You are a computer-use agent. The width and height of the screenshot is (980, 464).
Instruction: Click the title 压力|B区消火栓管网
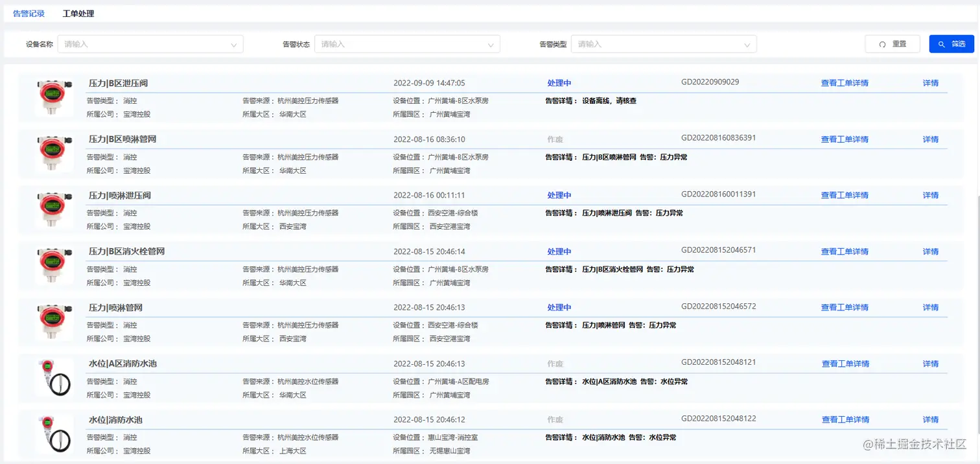tap(126, 251)
